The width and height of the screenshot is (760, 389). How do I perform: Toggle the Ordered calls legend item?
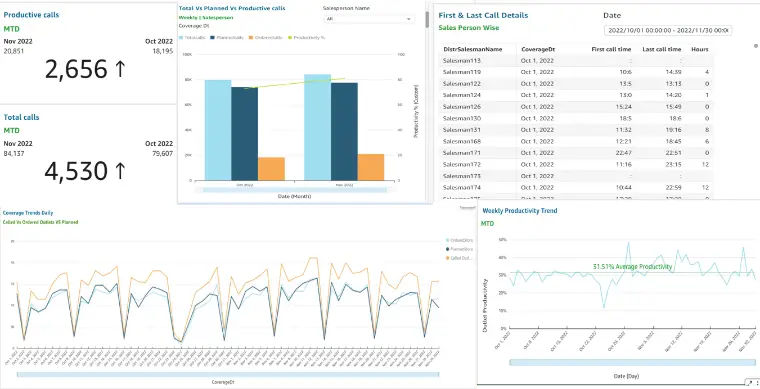[x=265, y=37]
